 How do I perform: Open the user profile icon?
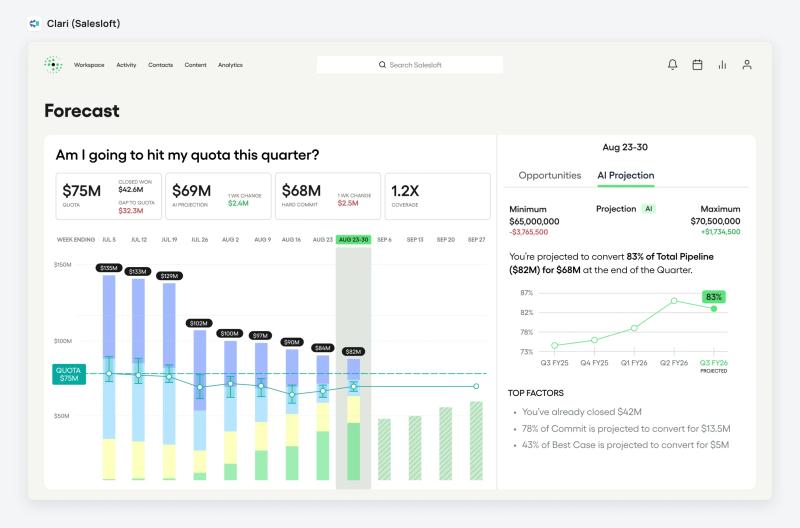pos(747,65)
